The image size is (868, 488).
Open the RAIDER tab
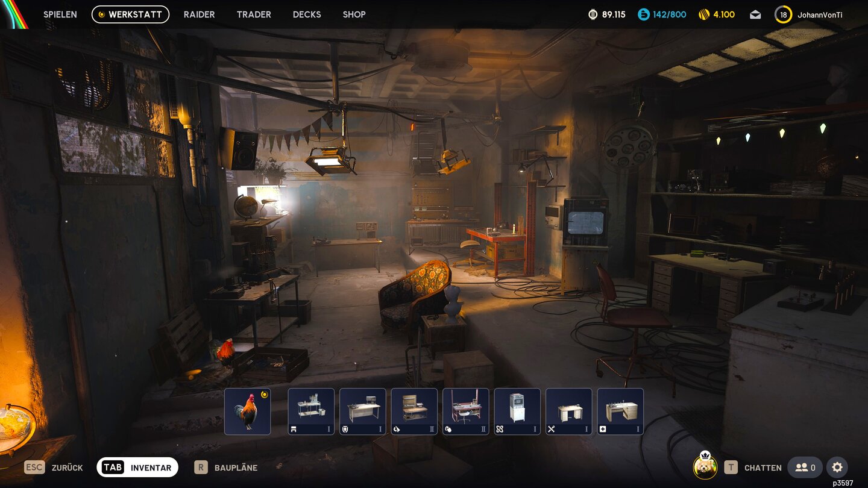tap(199, 14)
